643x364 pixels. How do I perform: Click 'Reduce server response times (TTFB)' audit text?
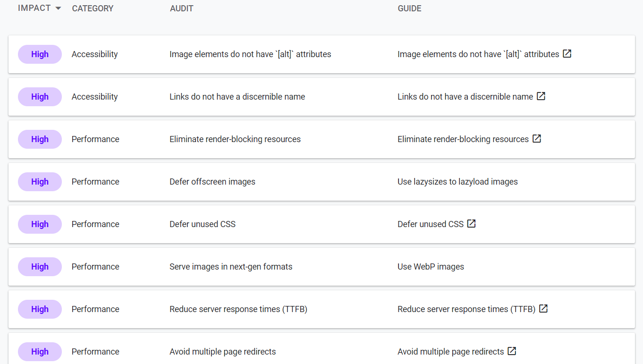tap(238, 309)
